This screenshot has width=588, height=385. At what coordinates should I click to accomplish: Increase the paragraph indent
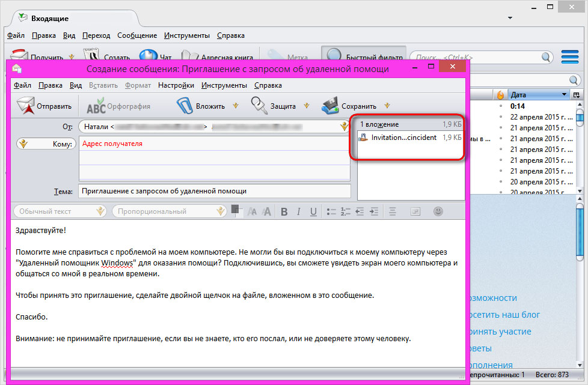pyautogui.click(x=374, y=211)
